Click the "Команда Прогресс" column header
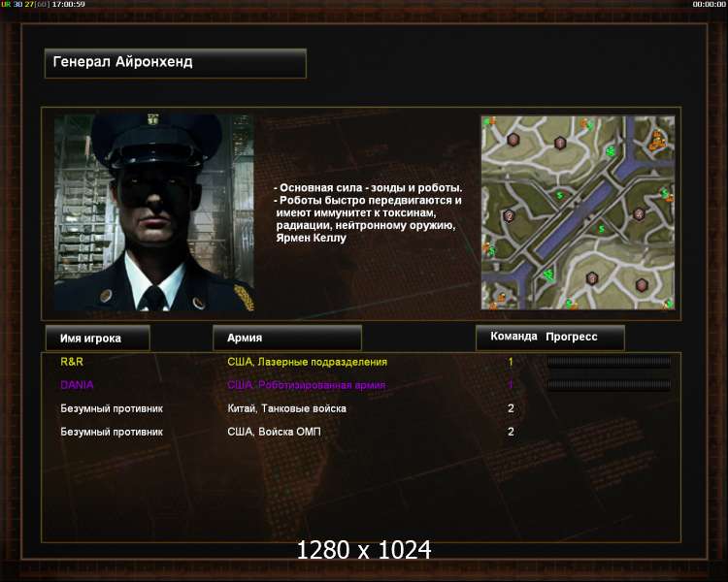This screenshot has width=728, height=582. (549, 337)
